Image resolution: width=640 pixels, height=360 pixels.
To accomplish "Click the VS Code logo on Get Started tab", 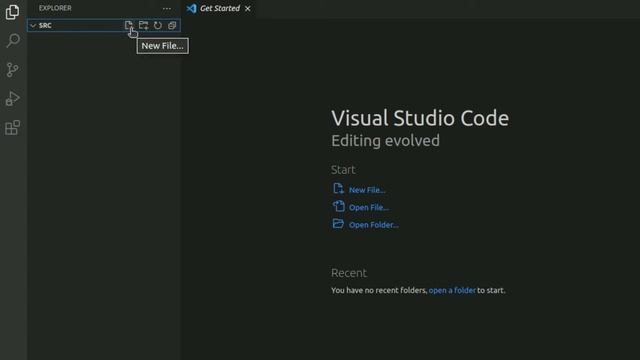I will pyautogui.click(x=191, y=8).
